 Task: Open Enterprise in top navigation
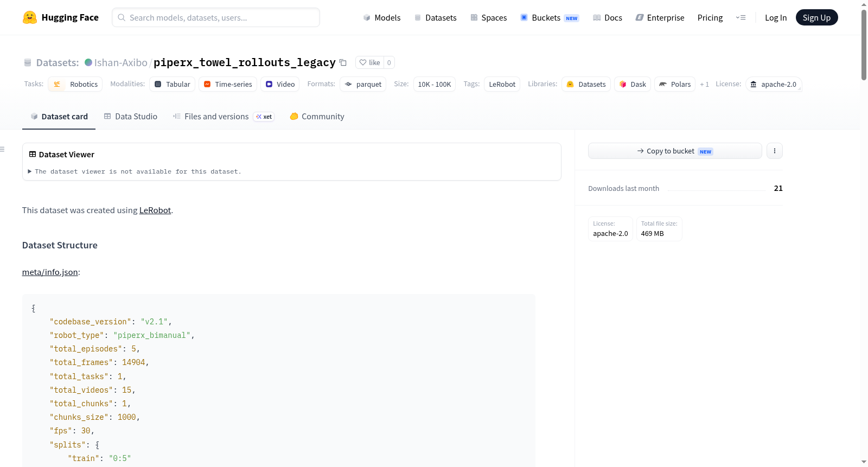point(660,18)
